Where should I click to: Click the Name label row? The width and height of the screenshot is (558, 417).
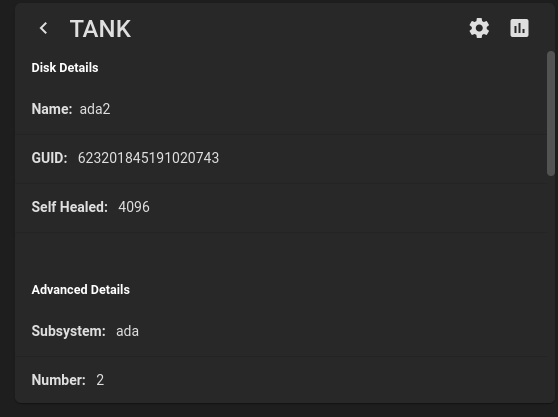(x=281, y=109)
